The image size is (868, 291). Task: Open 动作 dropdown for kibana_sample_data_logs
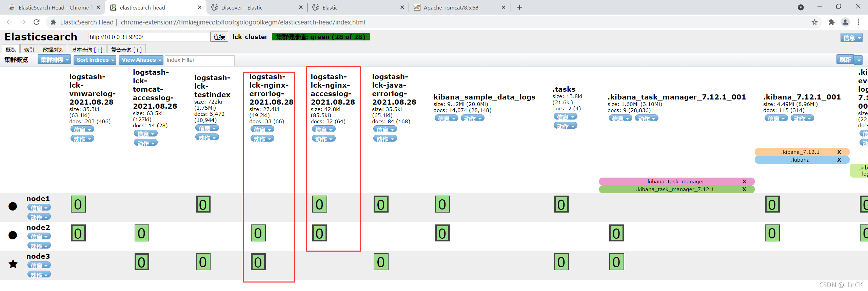tap(473, 118)
